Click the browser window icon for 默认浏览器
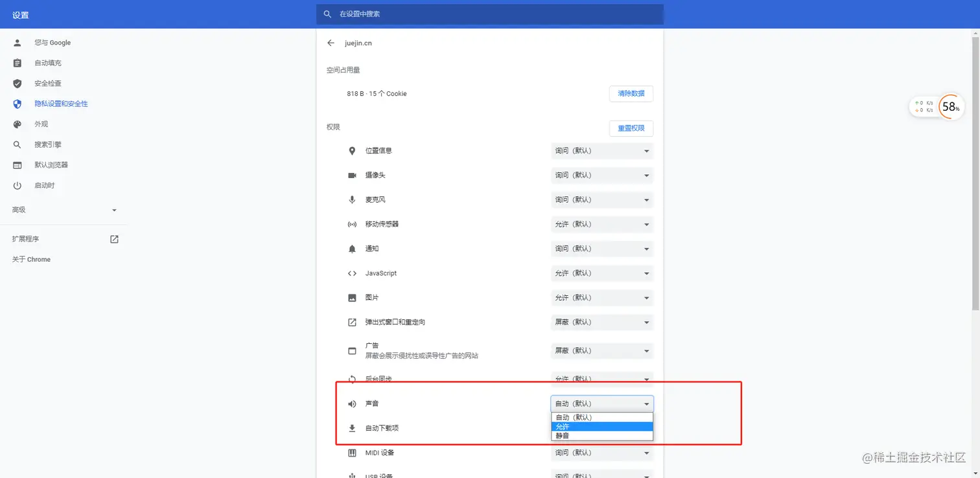Screen dimensions: 980x478 pos(17,165)
